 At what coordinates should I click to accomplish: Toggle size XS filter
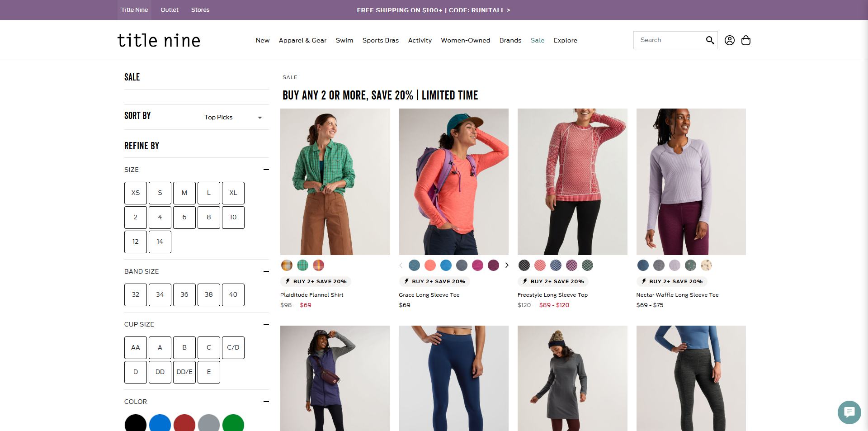pos(136,193)
